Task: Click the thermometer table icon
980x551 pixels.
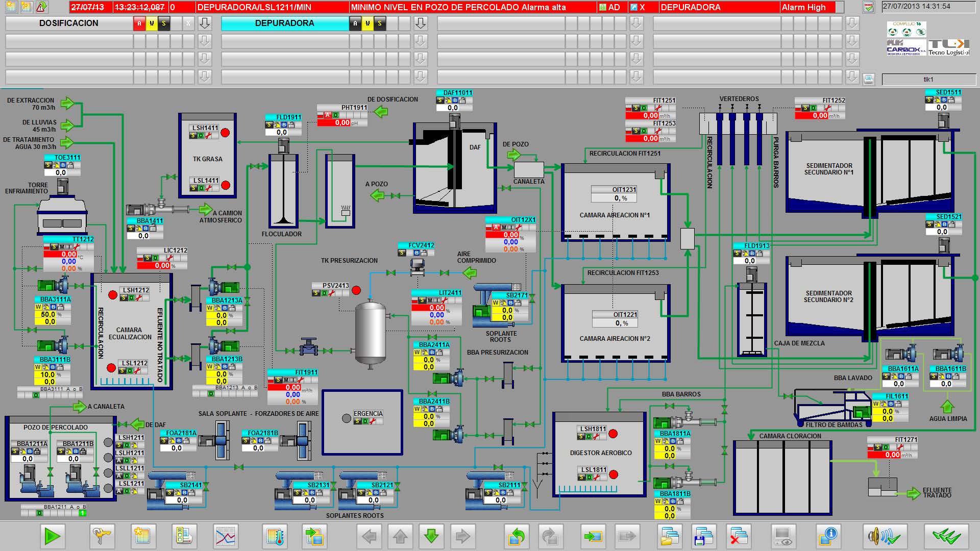Action: [x=275, y=536]
